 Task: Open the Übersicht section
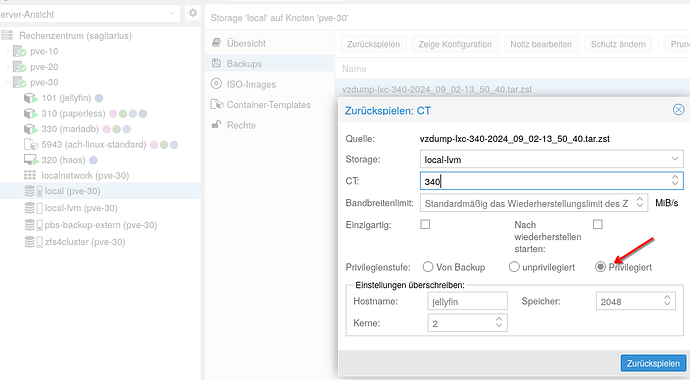pos(269,43)
